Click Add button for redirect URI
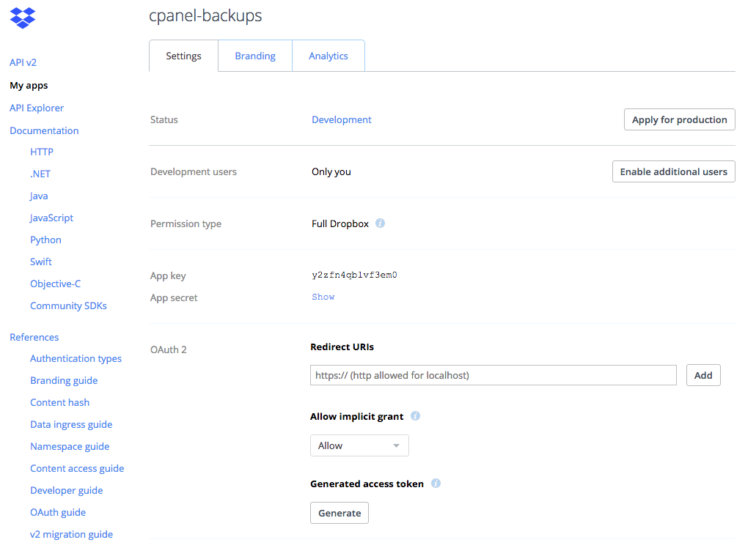This screenshot has width=756, height=548. (703, 375)
